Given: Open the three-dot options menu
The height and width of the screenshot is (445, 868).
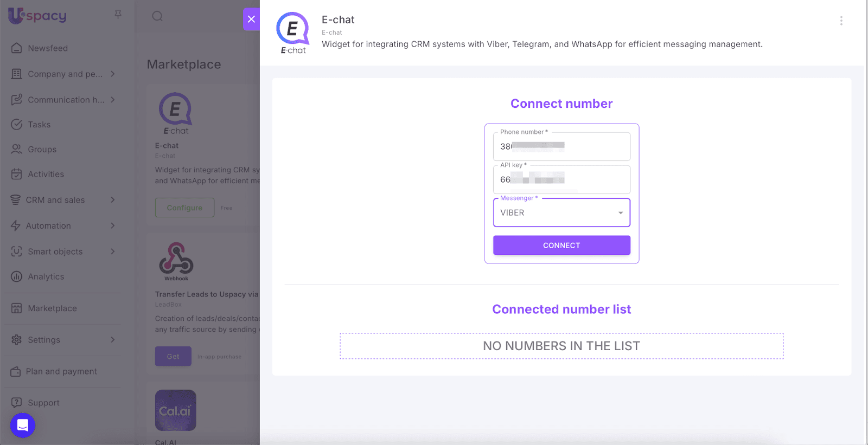Looking at the screenshot, I should [x=841, y=21].
